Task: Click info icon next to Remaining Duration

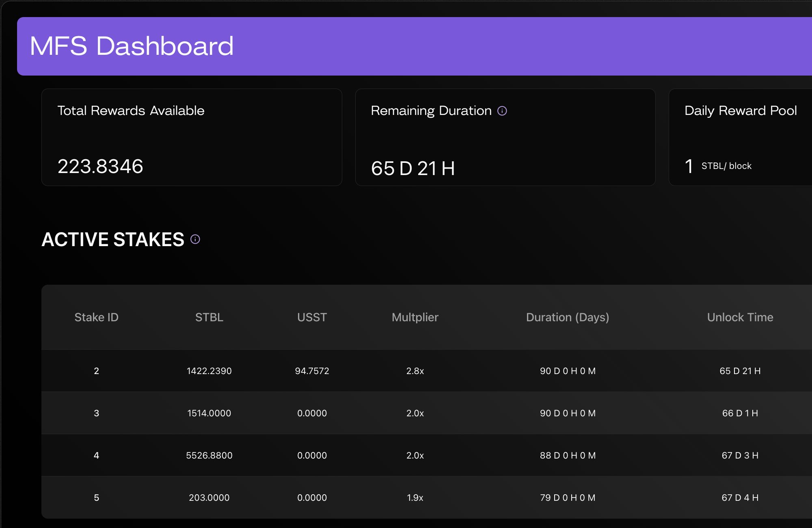Action: coord(502,111)
